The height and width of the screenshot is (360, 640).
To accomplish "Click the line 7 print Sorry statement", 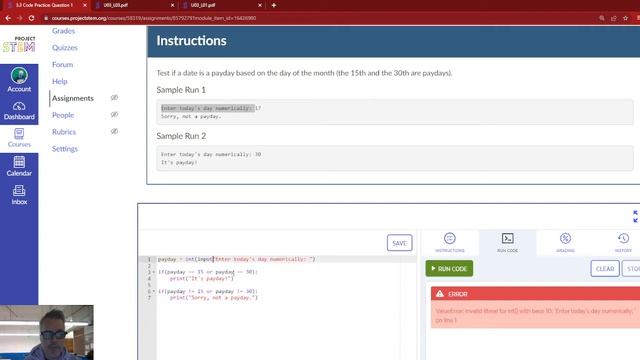I will [x=213, y=298].
